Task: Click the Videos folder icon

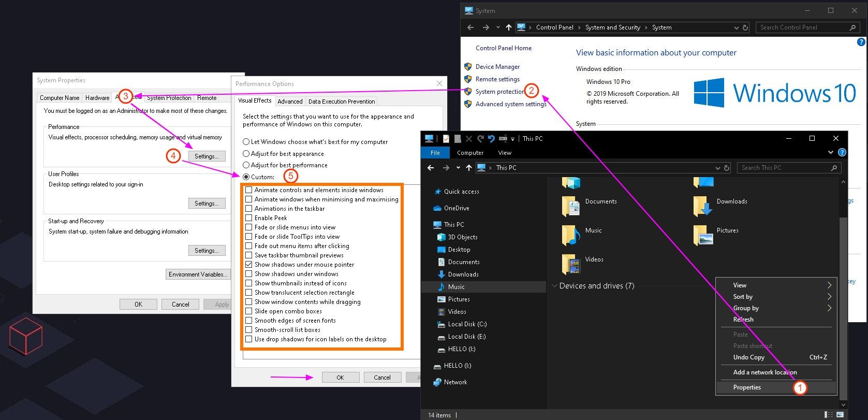Action: pyautogui.click(x=571, y=264)
